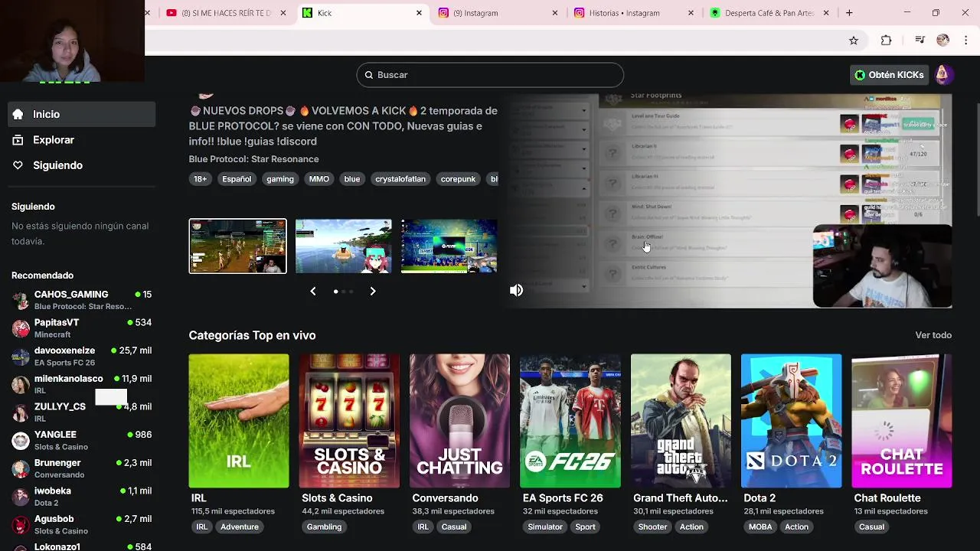The image size is (980, 551).
Task: Click the Adventure tag under IRL
Action: click(240, 527)
